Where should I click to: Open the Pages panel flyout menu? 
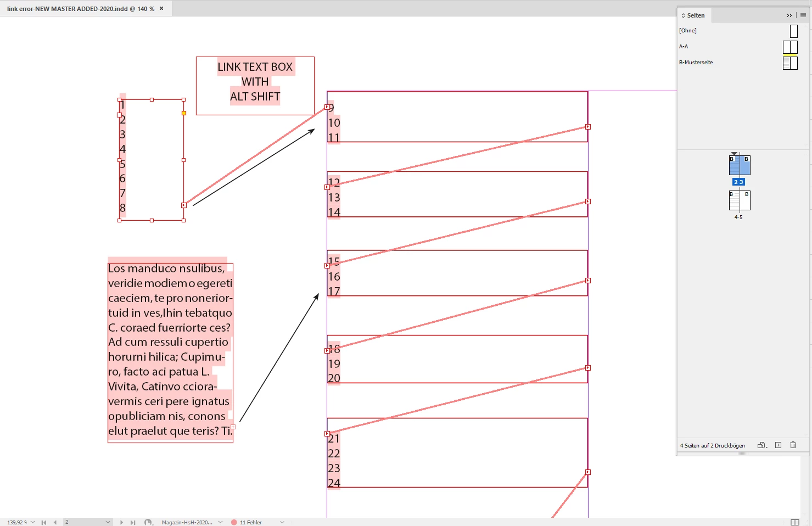803,15
